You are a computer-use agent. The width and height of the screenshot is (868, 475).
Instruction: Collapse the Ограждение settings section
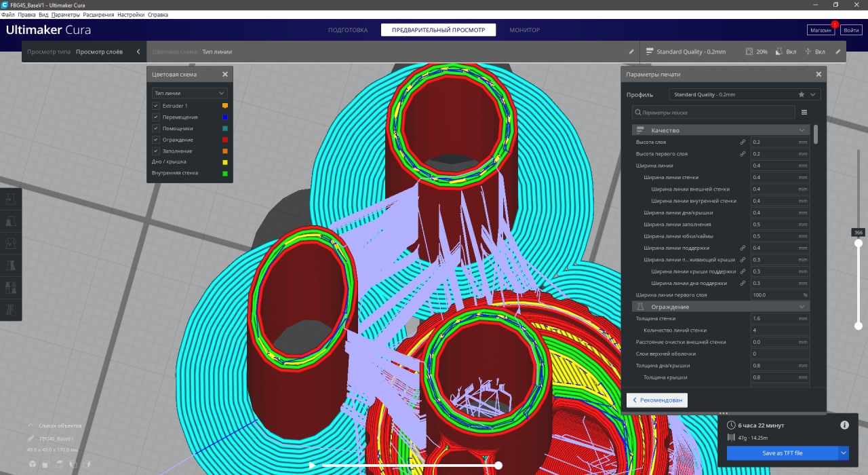(x=721, y=307)
